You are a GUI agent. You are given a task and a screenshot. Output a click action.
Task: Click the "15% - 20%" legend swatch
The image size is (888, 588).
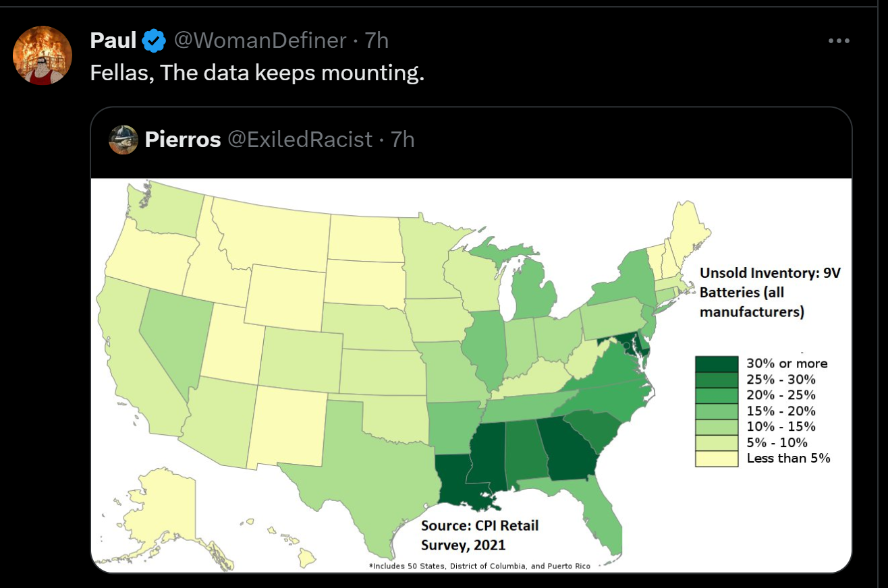(717, 411)
